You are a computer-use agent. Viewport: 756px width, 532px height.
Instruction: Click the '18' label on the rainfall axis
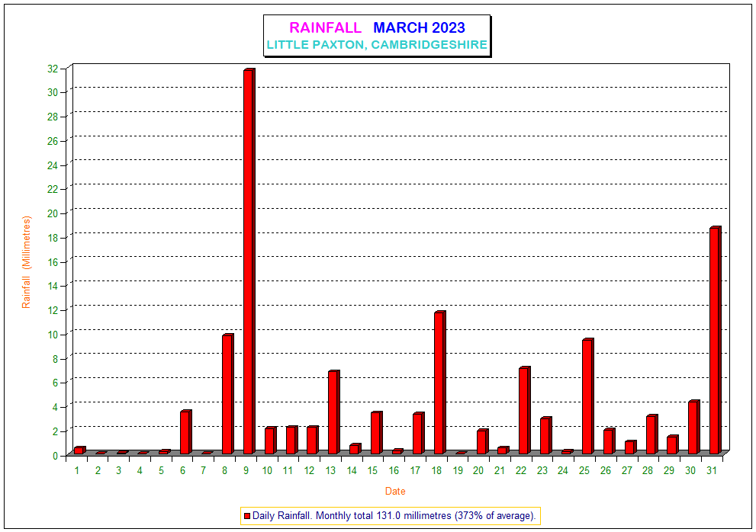tap(53, 238)
